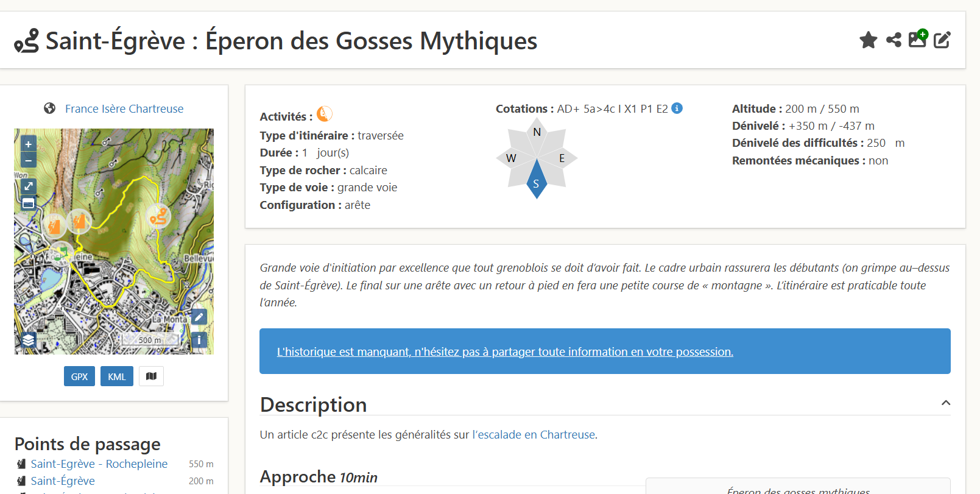
Task: Click the orange route marker on map
Action: [x=159, y=217]
